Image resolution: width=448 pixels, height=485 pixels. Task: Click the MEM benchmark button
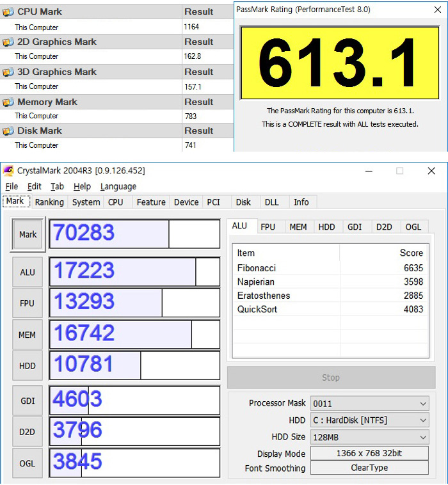pos(28,335)
